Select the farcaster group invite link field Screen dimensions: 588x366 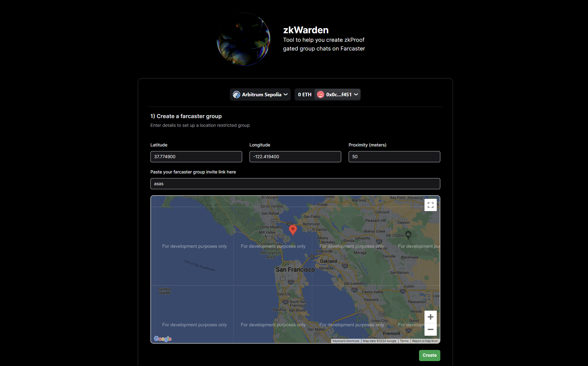[295, 184]
